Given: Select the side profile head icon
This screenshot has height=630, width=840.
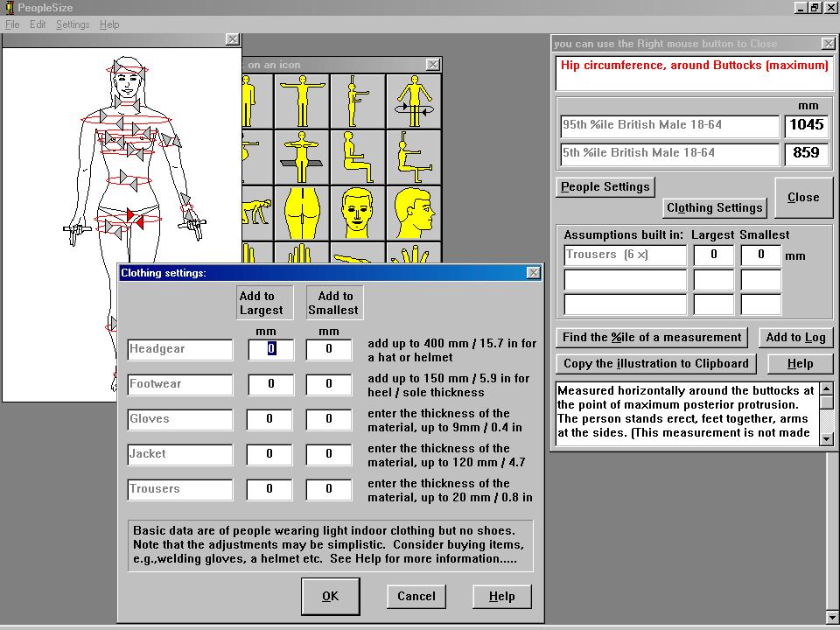Looking at the screenshot, I should [x=414, y=213].
